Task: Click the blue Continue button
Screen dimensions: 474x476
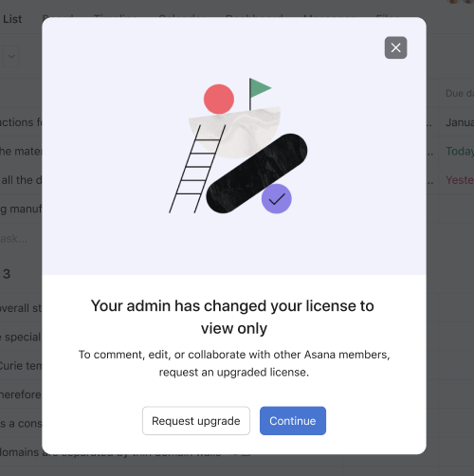Action: pyautogui.click(x=293, y=421)
